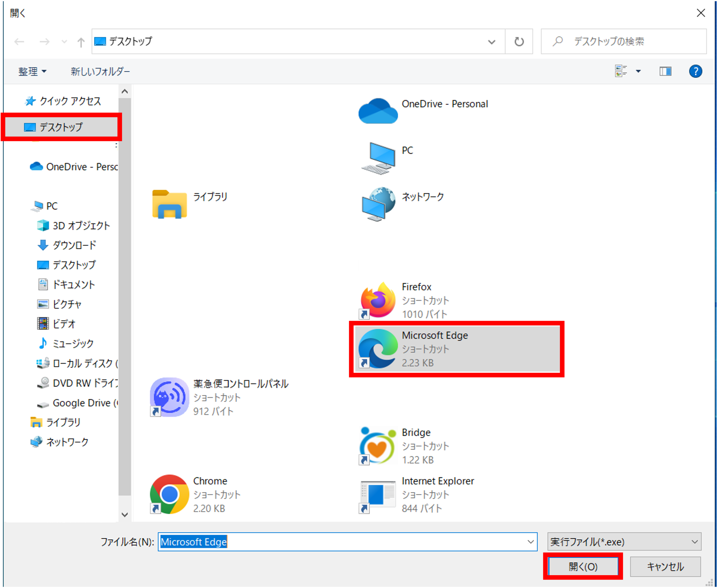Open the file type dropdown 実行ファイル(*.exe)
The image size is (717, 588).
click(x=624, y=542)
